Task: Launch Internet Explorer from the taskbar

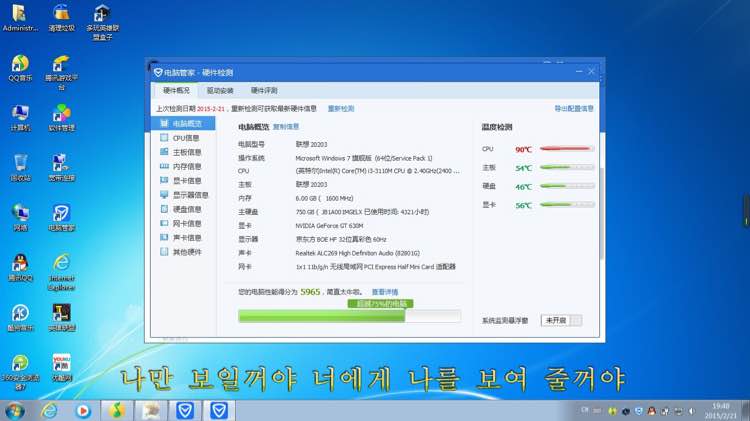Action: (49, 410)
